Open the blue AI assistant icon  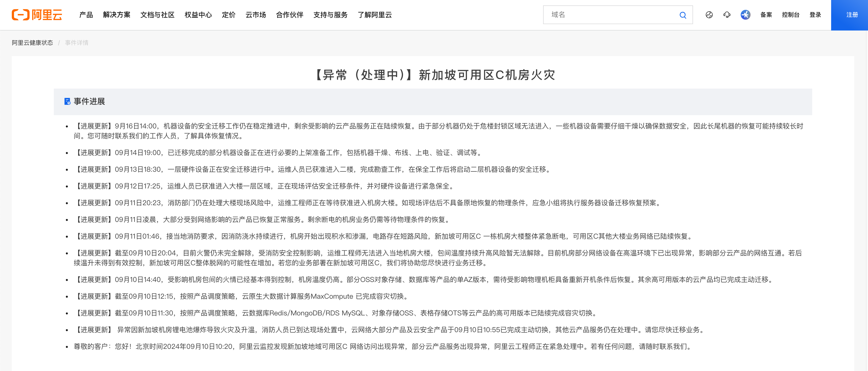coord(745,15)
